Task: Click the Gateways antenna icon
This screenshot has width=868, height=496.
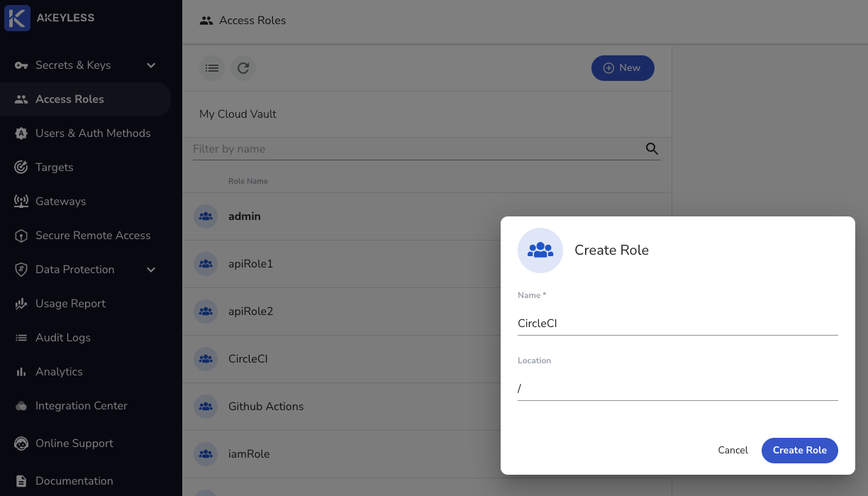Action: pyautogui.click(x=21, y=202)
